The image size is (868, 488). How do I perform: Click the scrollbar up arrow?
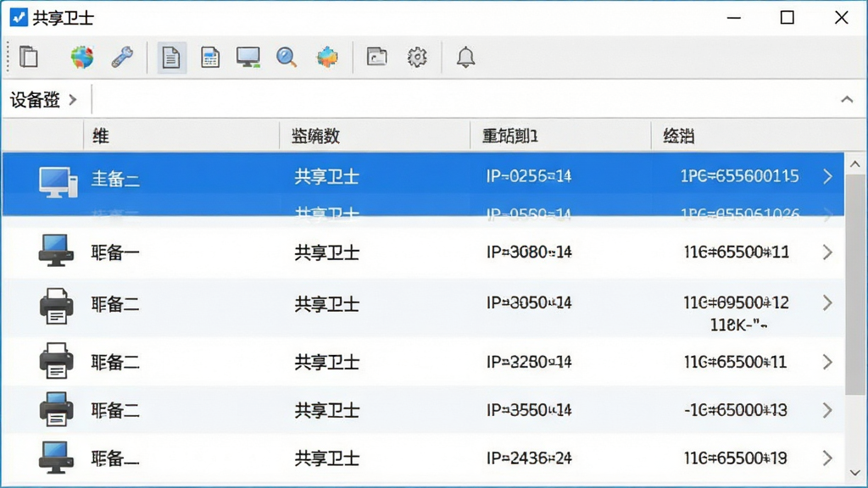(854, 164)
